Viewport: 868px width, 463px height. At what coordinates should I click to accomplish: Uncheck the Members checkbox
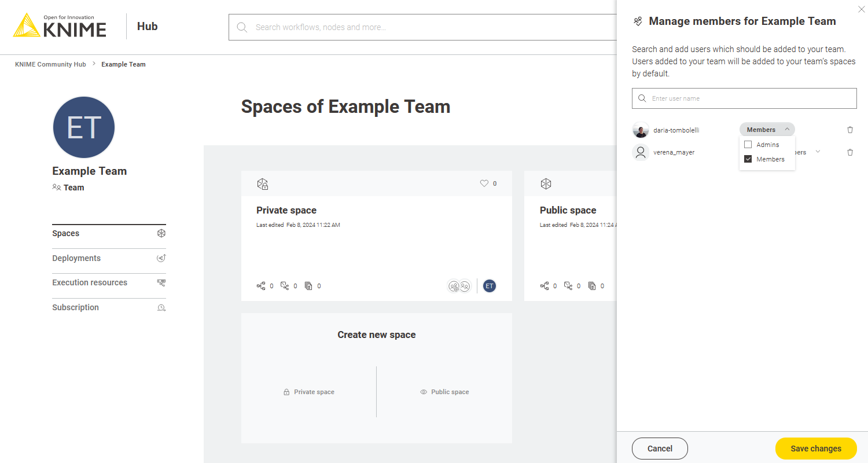[x=748, y=159]
